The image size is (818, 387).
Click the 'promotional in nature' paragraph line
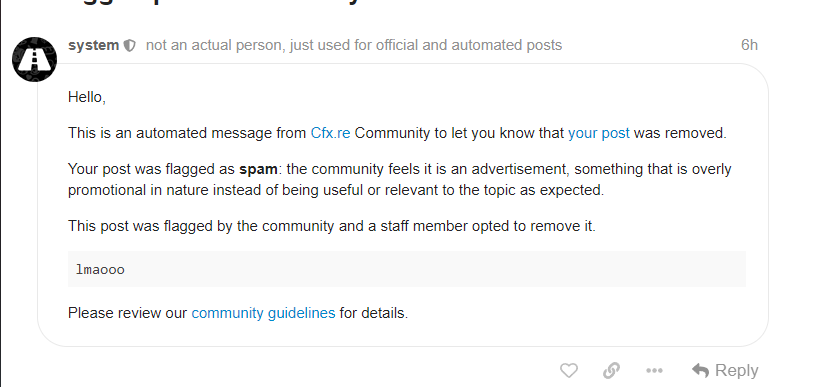(x=336, y=190)
